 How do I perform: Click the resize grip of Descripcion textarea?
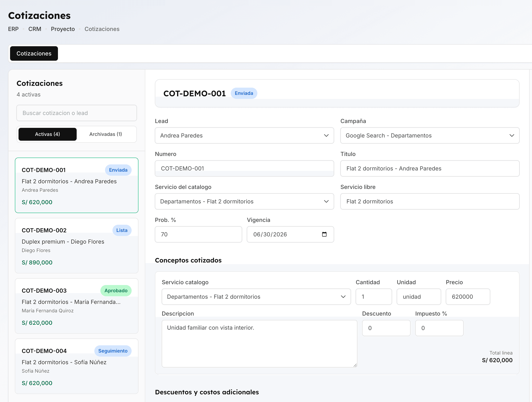[355, 365]
